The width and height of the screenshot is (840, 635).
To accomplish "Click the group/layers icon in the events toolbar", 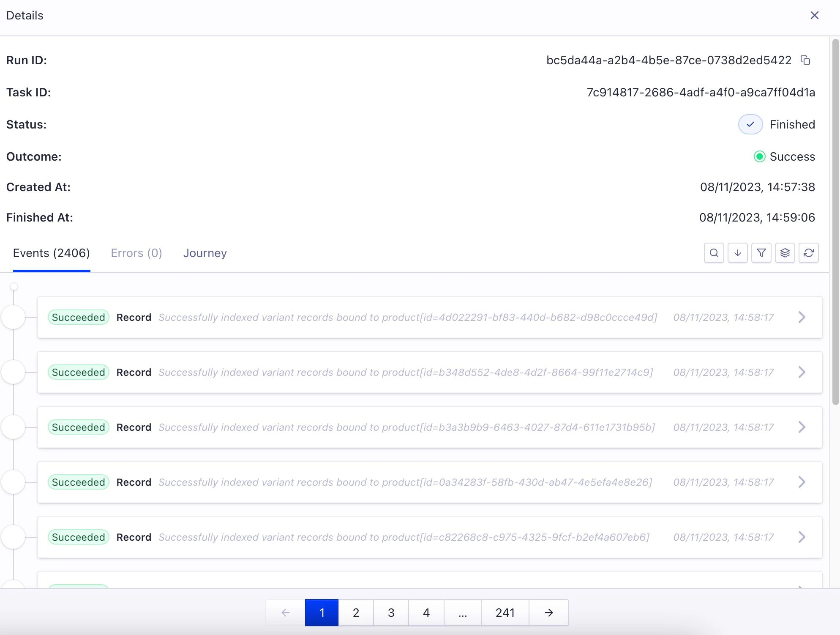I will [785, 253].
